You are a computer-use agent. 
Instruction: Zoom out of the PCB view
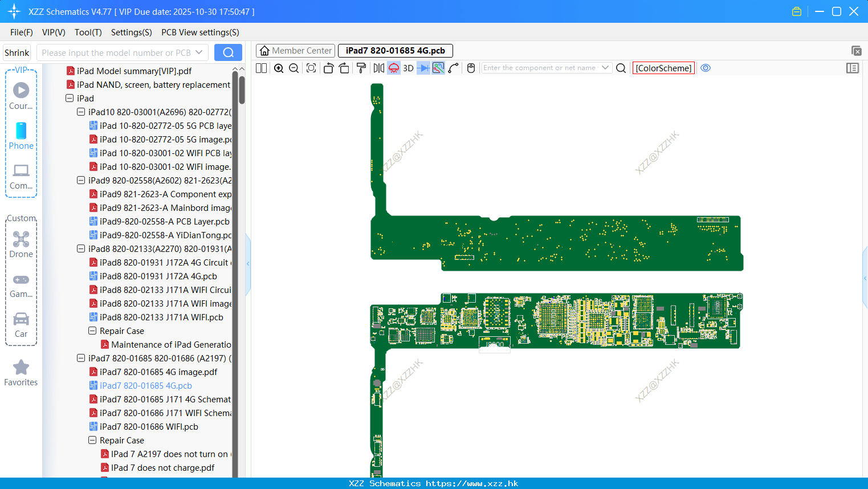[294, 68]
